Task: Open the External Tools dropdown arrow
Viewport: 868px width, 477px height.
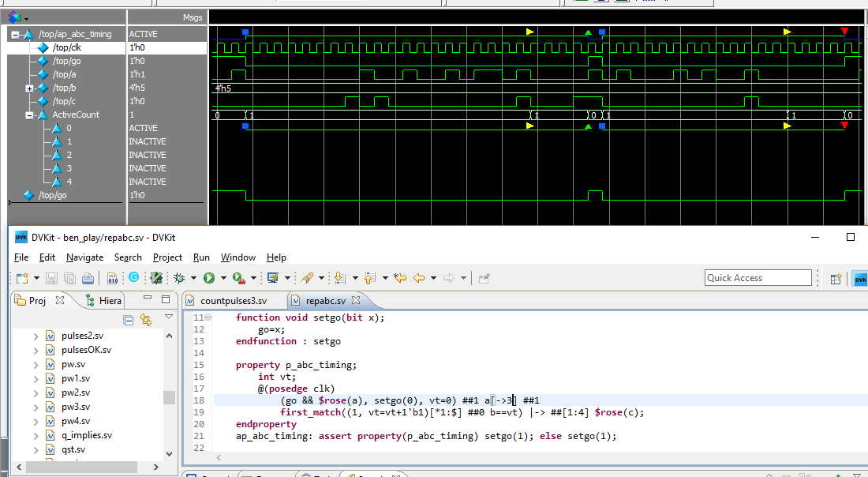Action: pos(253,278)
